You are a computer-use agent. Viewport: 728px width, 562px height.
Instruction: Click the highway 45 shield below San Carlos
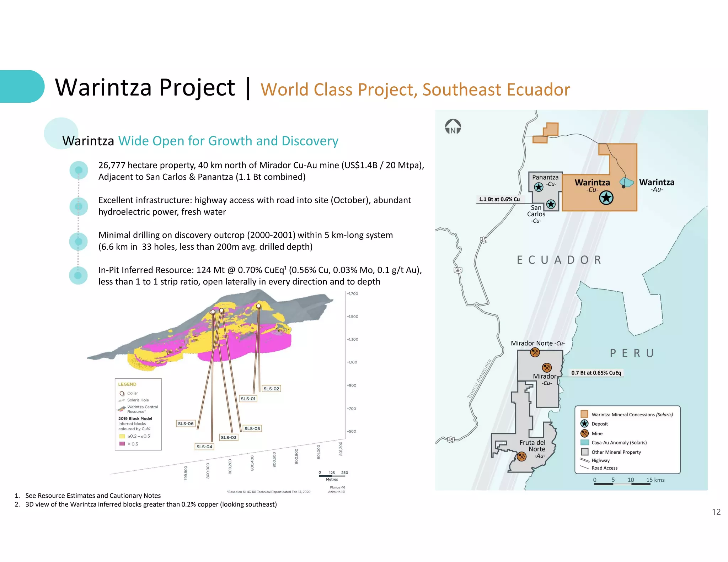(483, 240)
